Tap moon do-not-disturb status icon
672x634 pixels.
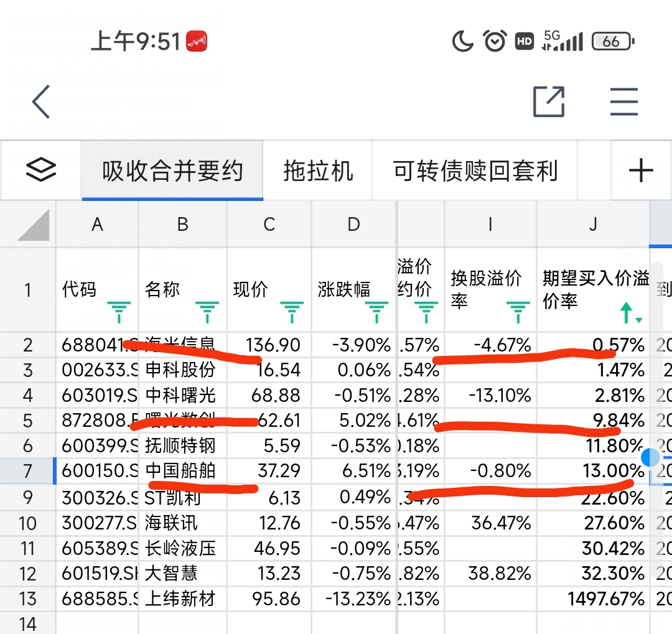[463, 41]
